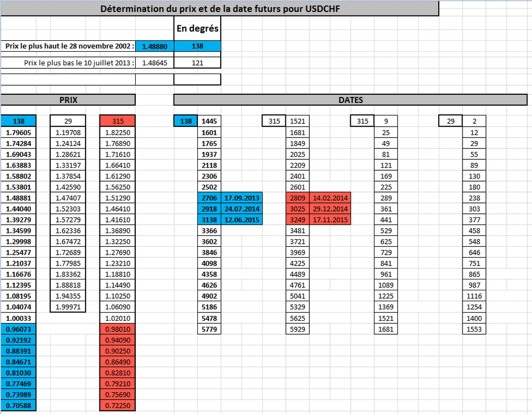Click the date cell 12.06.2015
532x414 pixels.
tap(242, 220)
